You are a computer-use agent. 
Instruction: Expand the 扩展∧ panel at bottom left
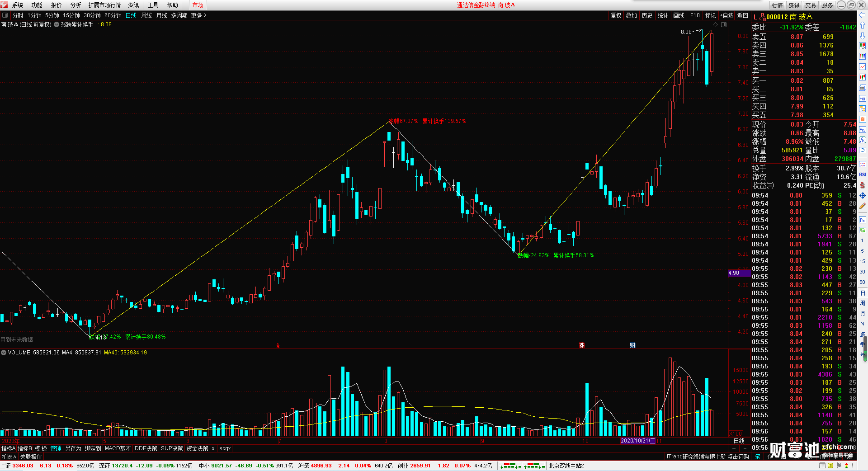9,457
